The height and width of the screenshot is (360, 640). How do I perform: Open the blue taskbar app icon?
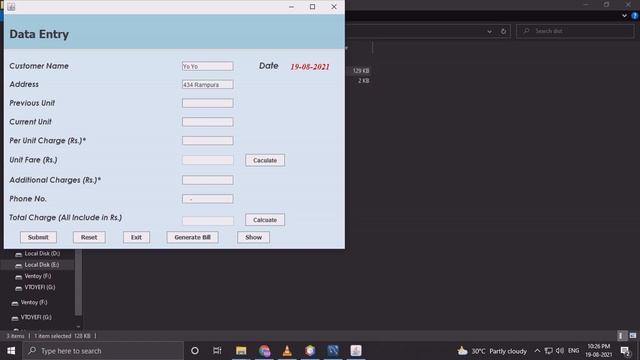pos(333,351)
